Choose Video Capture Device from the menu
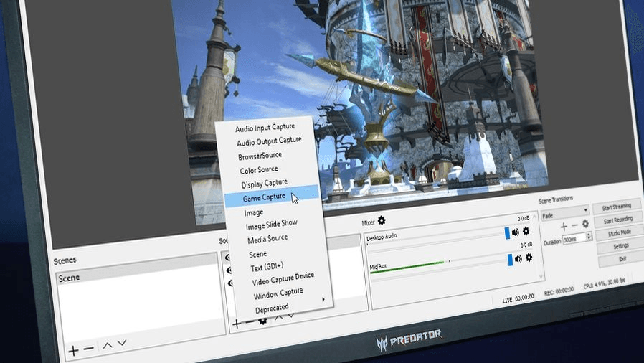Screen dimensions: 644x363 click(283, 279)
